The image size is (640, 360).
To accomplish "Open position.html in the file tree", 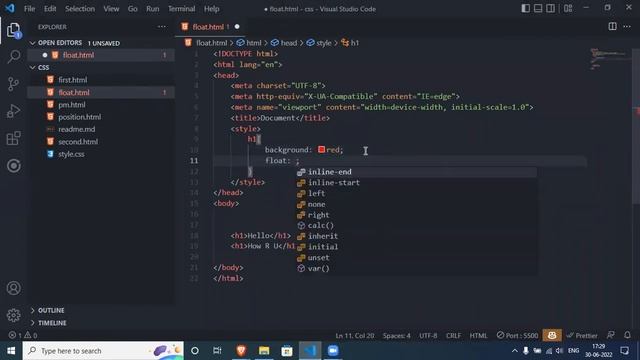I will coord(79,117).
